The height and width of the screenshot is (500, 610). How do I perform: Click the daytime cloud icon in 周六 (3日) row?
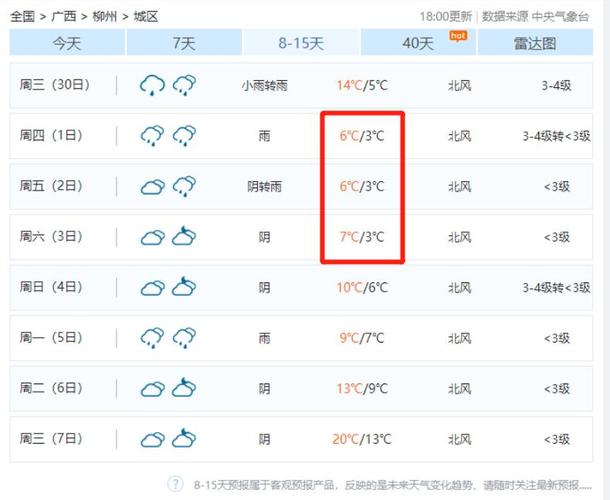152,237
